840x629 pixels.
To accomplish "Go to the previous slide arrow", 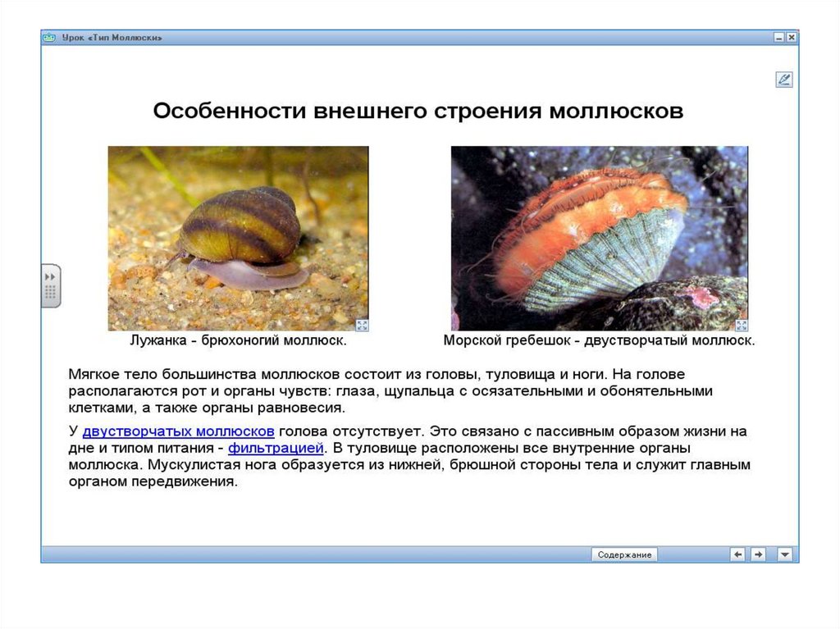I will point(738,554).
